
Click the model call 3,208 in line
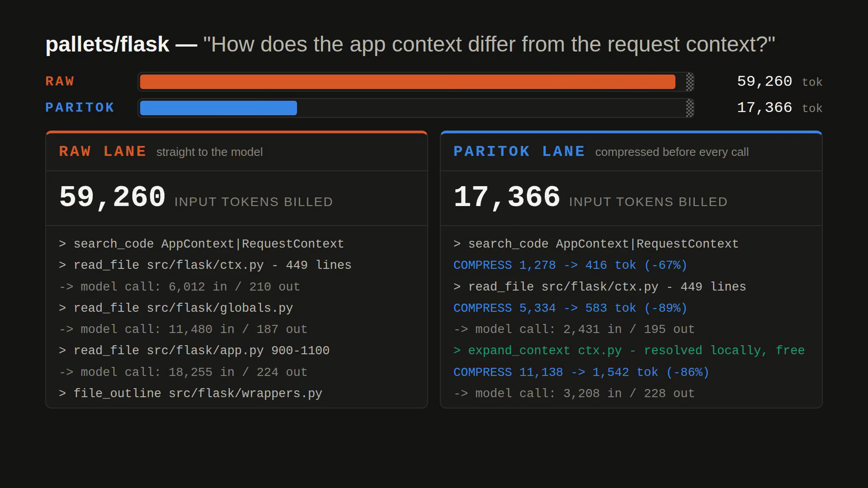[x=574, y=394]
